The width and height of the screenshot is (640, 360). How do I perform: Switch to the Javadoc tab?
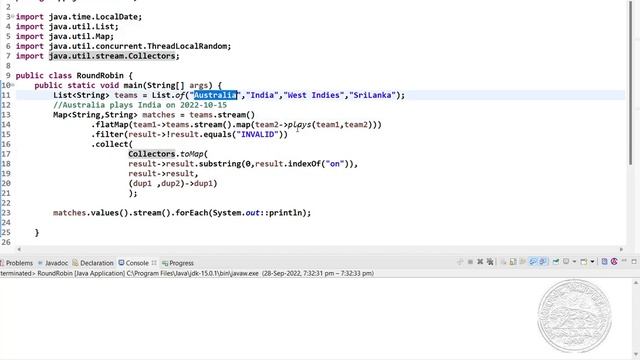click(53, 263)
